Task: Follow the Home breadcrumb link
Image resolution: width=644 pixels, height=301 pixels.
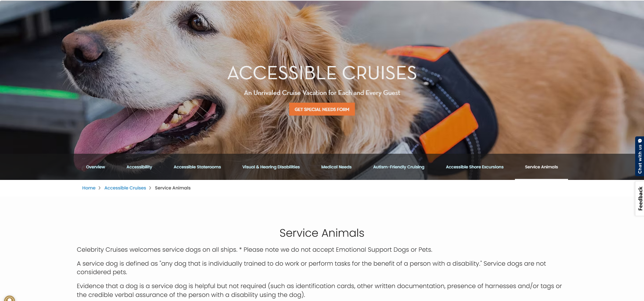Action: coord(89,188)
